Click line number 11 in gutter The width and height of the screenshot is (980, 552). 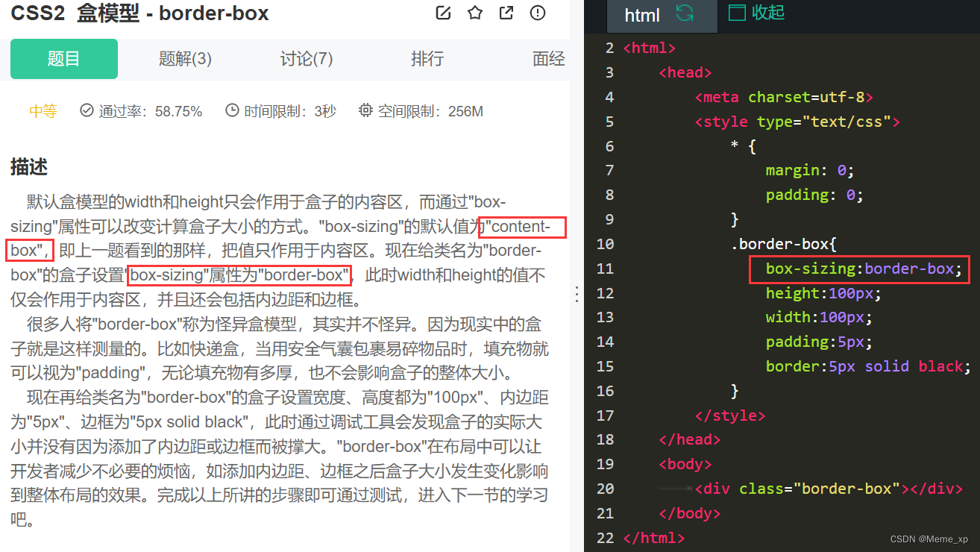point(606,269)
